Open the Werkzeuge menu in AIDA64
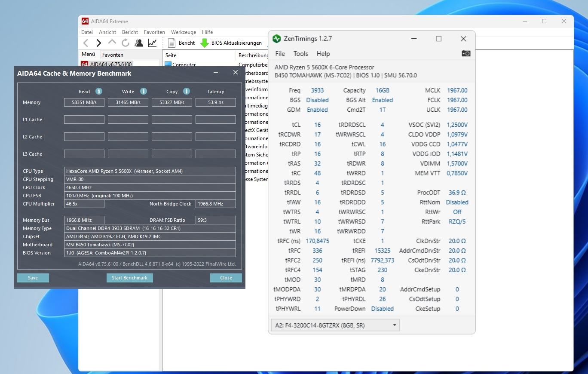The image size is (588, 374). (x=184, y=32)
